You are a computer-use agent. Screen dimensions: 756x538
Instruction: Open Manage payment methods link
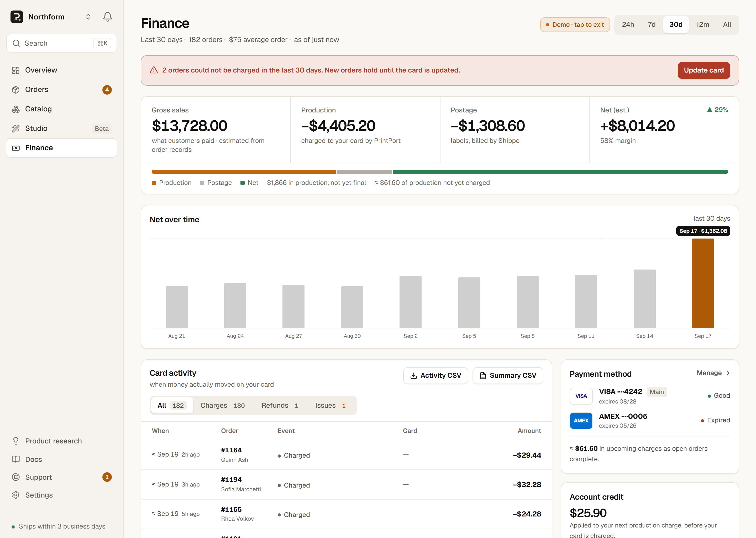pyautogui.click(x=713, y=373)
